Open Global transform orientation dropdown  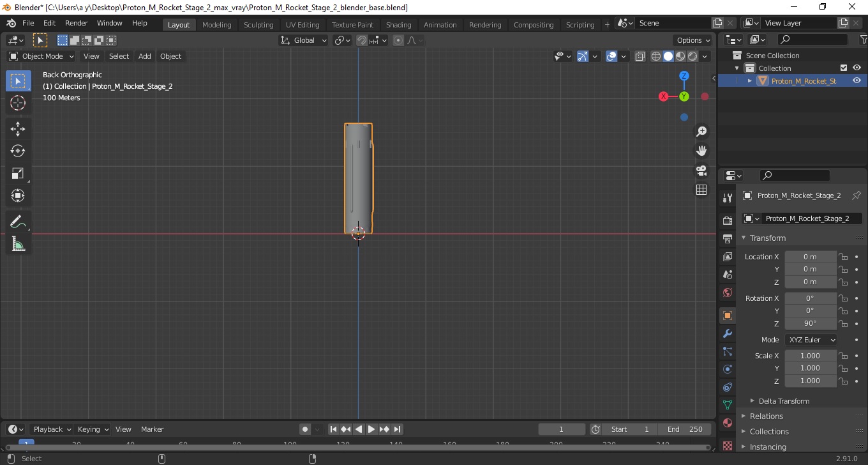304,40
